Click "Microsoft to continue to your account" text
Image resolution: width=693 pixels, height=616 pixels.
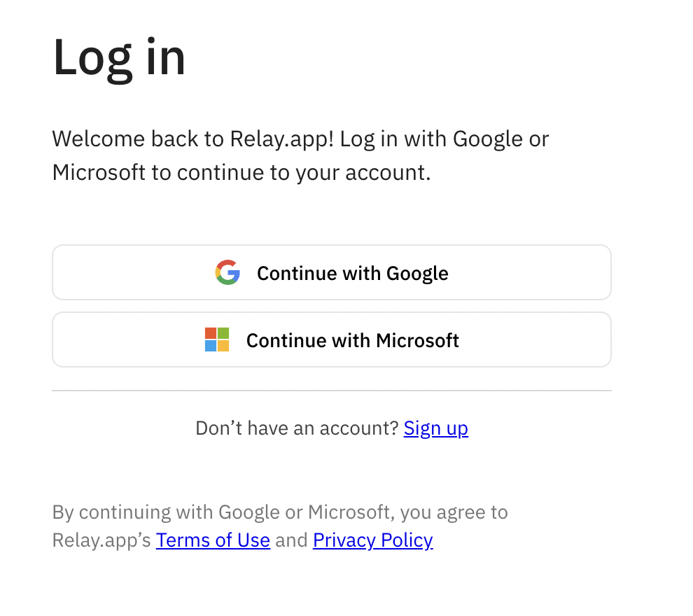pyautogui.click(x=241, y=172)
